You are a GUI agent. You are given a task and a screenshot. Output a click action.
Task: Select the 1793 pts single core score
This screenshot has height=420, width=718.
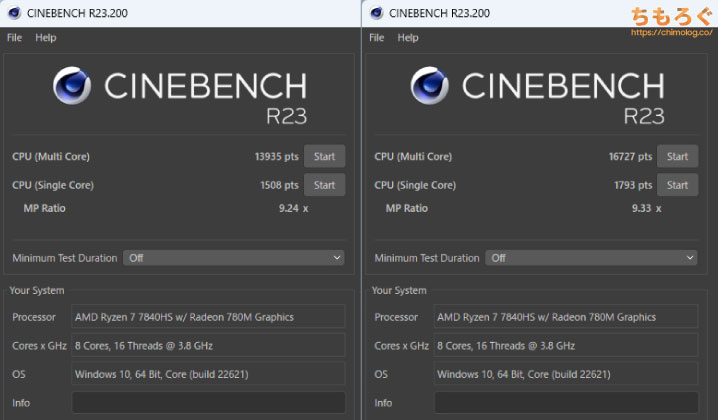click(x=633, y=185)
